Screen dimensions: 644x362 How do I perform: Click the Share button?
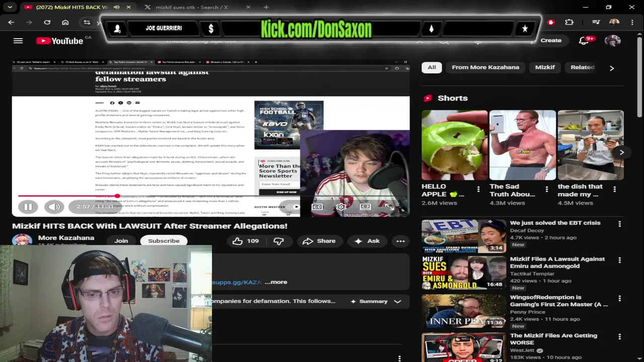point(319,241)
